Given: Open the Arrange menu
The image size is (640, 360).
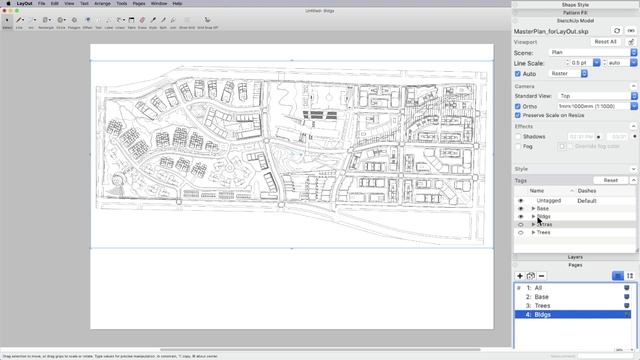Looking at the screenshot, I should (102, 3).
